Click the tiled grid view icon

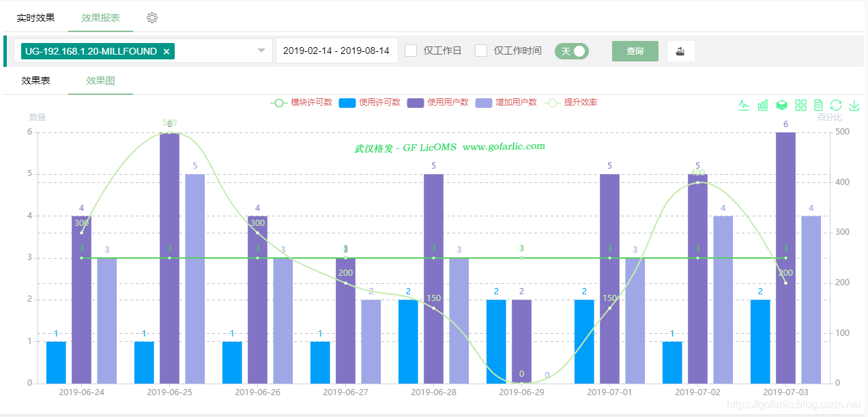pyautogui.click(x=800, y=105)
